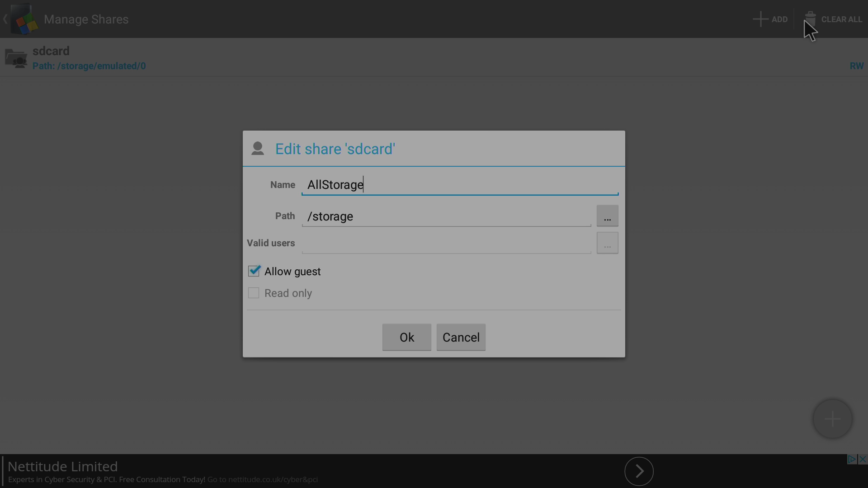Click the Add share plus icon

(x=760, y=19)
